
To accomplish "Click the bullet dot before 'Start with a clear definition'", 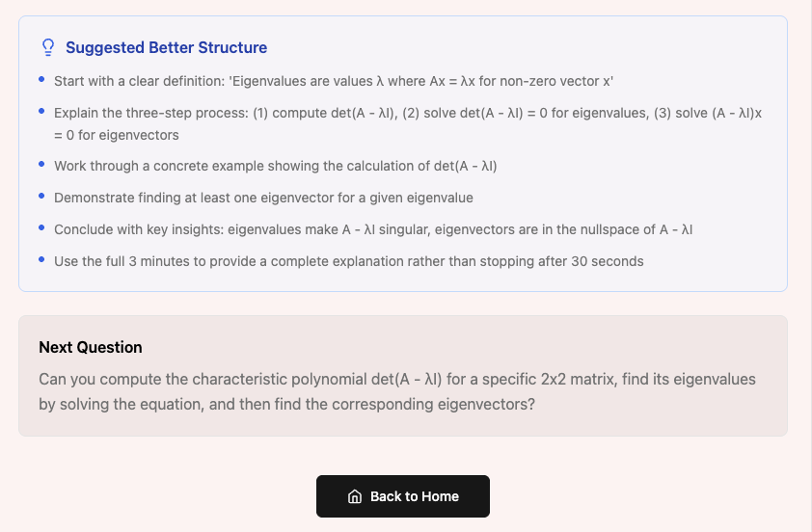I will 41,79.
